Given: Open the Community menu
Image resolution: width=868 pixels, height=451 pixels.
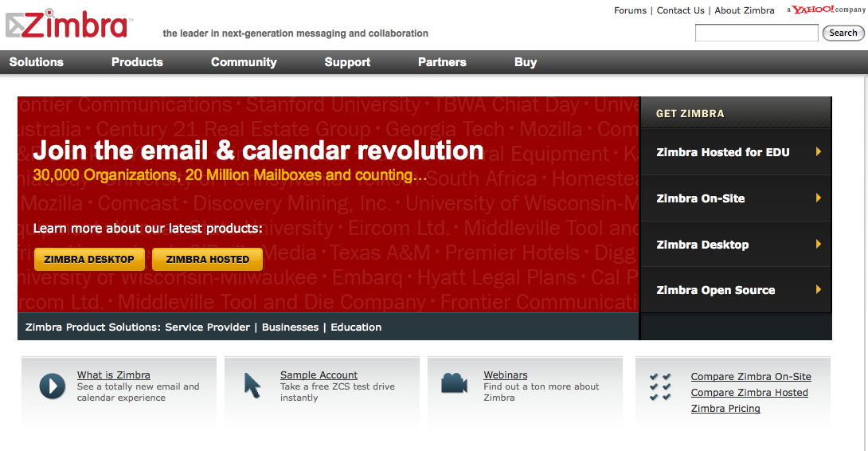Looking at the screenshot, I should point(244,62).
